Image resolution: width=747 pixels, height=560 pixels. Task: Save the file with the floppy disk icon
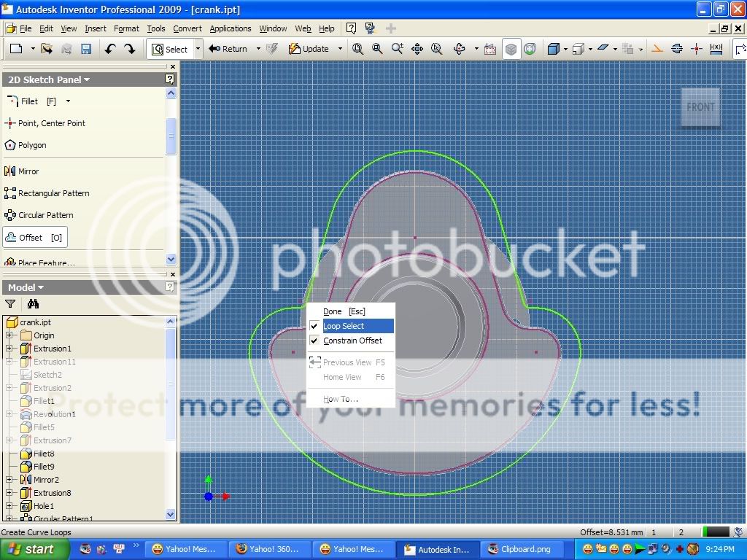point(86,49)
